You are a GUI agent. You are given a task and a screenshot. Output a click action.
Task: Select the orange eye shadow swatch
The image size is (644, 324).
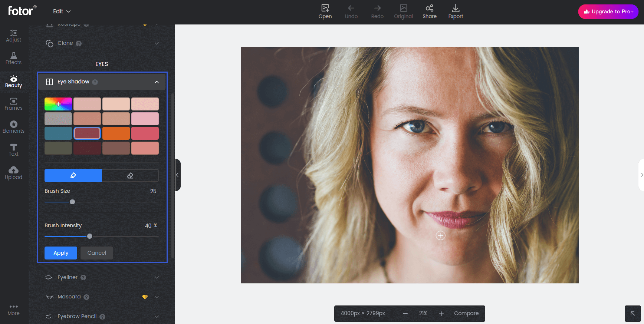[x=116, y=133]
